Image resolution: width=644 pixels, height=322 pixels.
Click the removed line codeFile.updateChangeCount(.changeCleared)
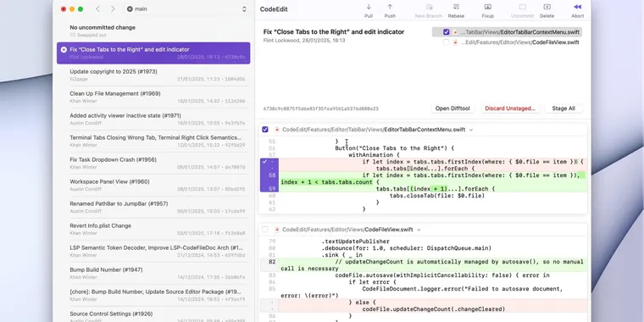coord(433,308)
